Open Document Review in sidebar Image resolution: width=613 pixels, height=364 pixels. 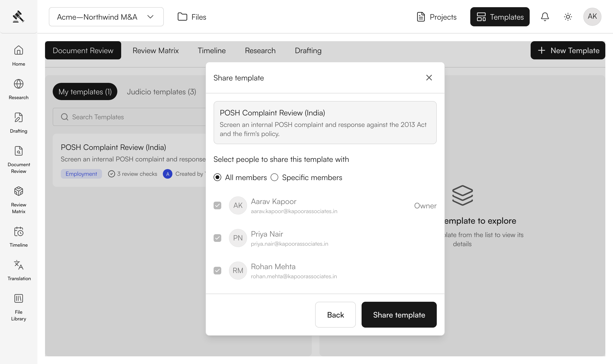click(x=19, y=160)
